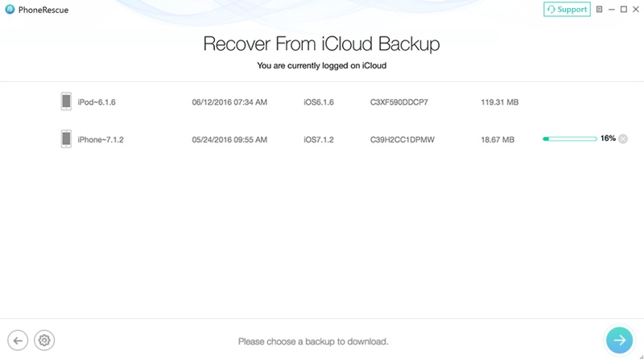
Task: Click the 18.67 MB size value
Action: (497, 140)
